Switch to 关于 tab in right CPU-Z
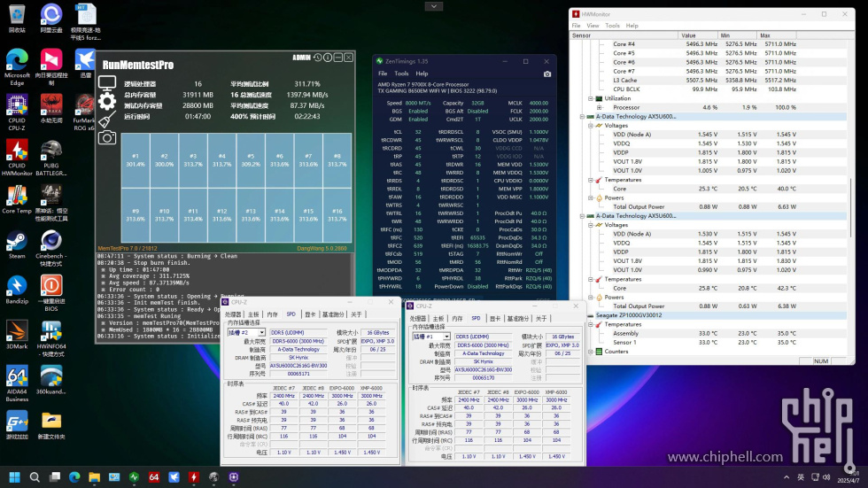 [541, 318]
